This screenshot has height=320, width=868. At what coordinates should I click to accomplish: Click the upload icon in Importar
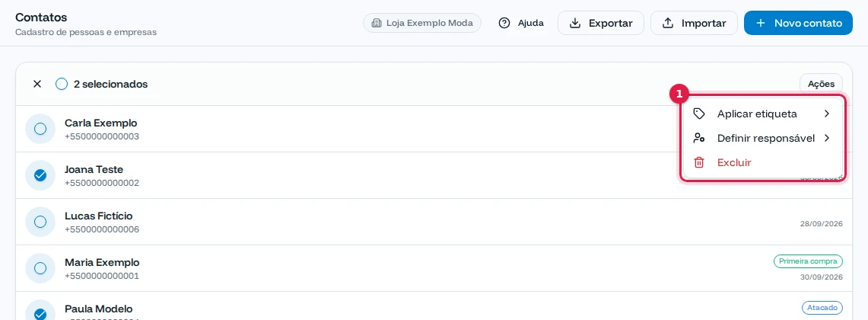point(668,24)
